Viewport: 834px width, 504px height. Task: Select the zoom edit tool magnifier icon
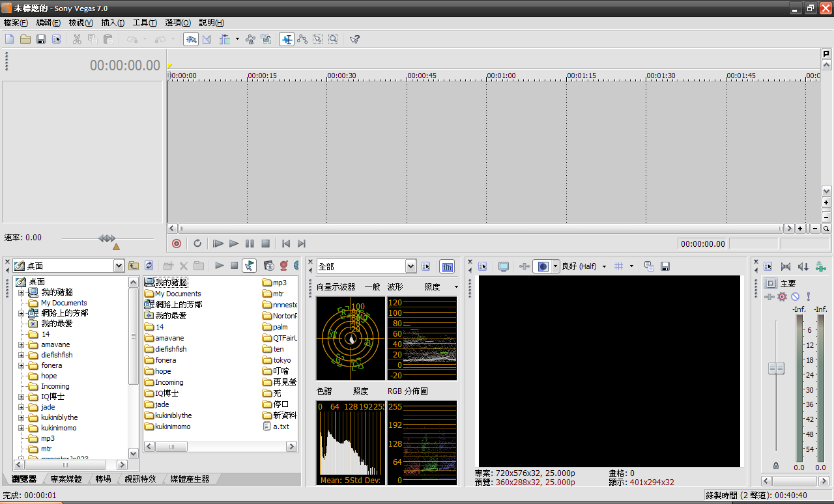(x=333, y=39)
